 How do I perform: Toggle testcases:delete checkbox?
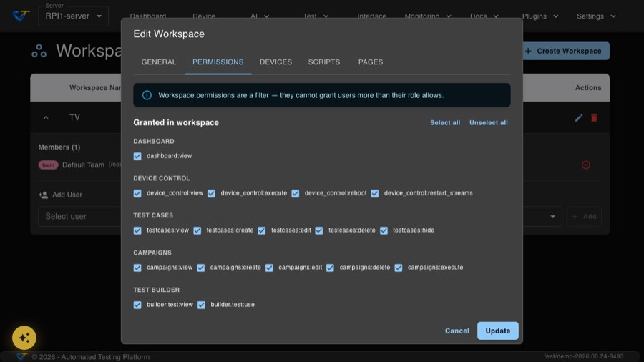click(319, 230)
